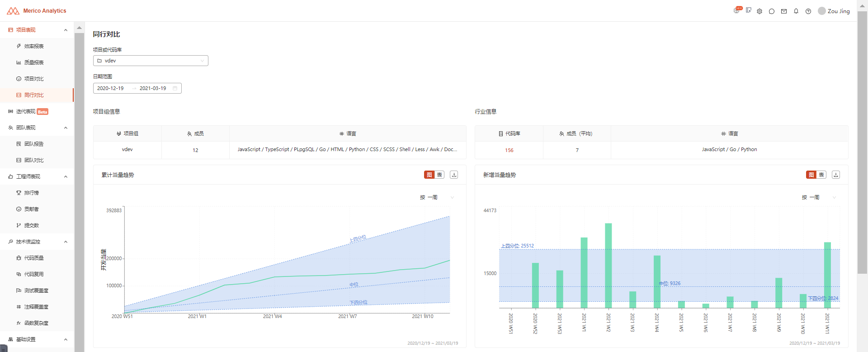The image size is (868, 352).
Task: Open 按一周 dropdown in 新增当量趋势
Action: [819, 197]
